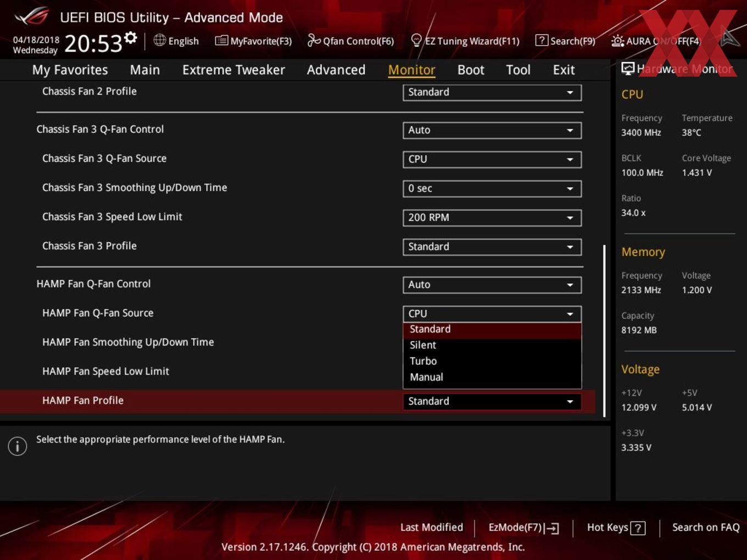Image resolution: width=747 pixels, height=560 pixels.
Task: Choose Silent in the profile list
Action: [492, 345]
